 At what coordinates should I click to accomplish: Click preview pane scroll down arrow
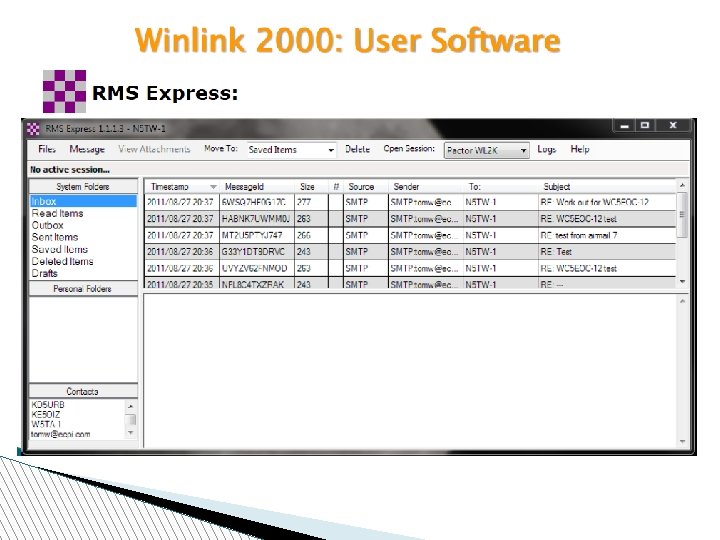click(682, 441)
